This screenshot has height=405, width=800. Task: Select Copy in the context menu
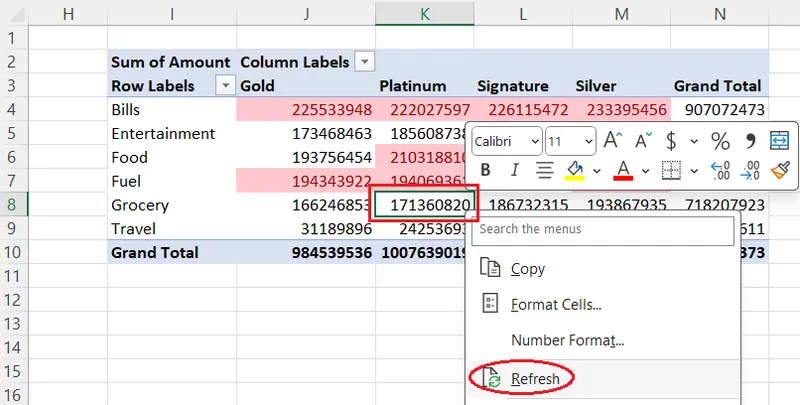point(527,269)
